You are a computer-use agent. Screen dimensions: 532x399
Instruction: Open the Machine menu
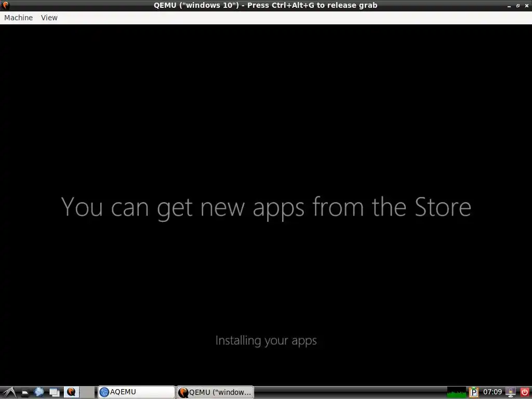click(x=18, y=18)
